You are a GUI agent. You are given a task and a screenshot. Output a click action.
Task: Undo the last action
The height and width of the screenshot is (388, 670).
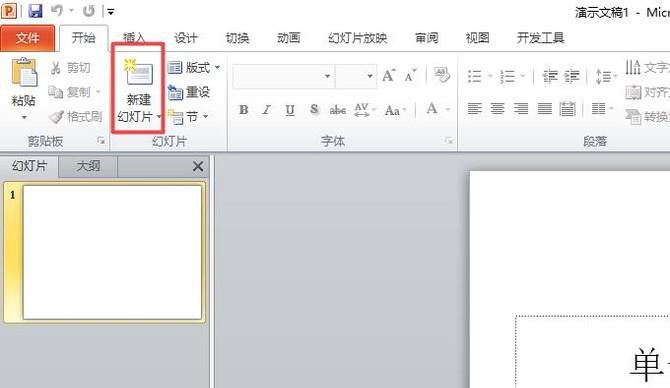[57, 11]
